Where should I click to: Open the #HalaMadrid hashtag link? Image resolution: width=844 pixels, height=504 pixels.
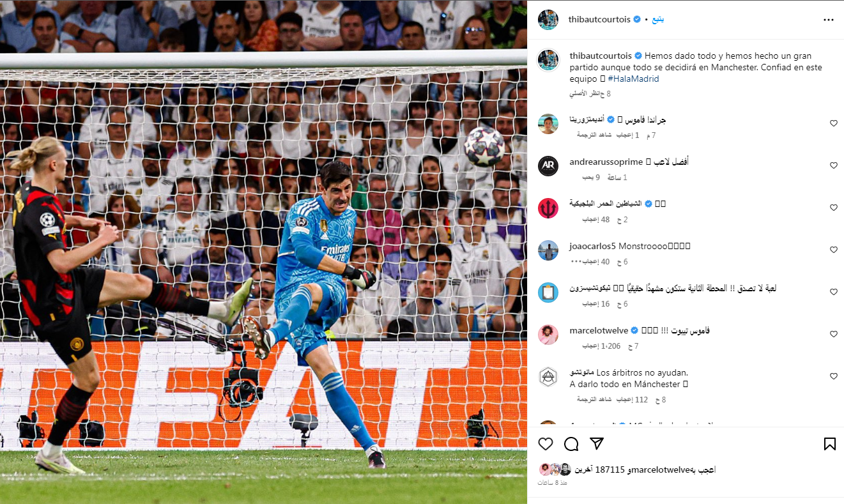click(x=633, y=79)
